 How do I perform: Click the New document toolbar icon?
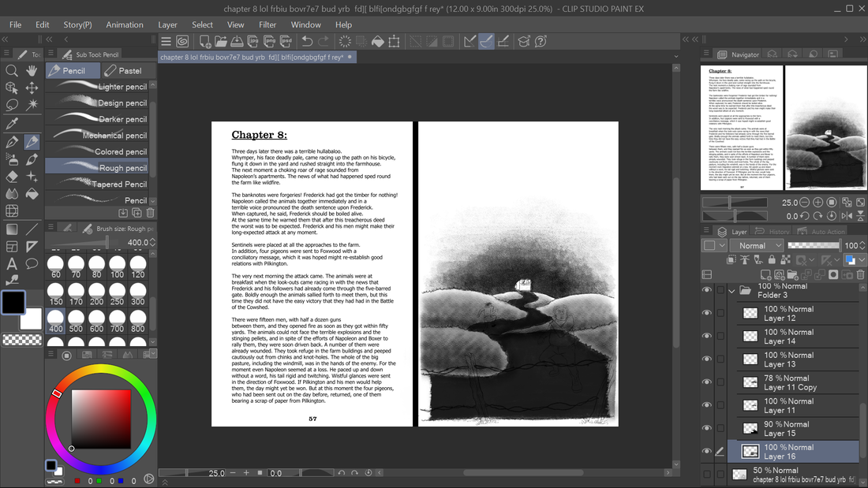click(205, 42)
